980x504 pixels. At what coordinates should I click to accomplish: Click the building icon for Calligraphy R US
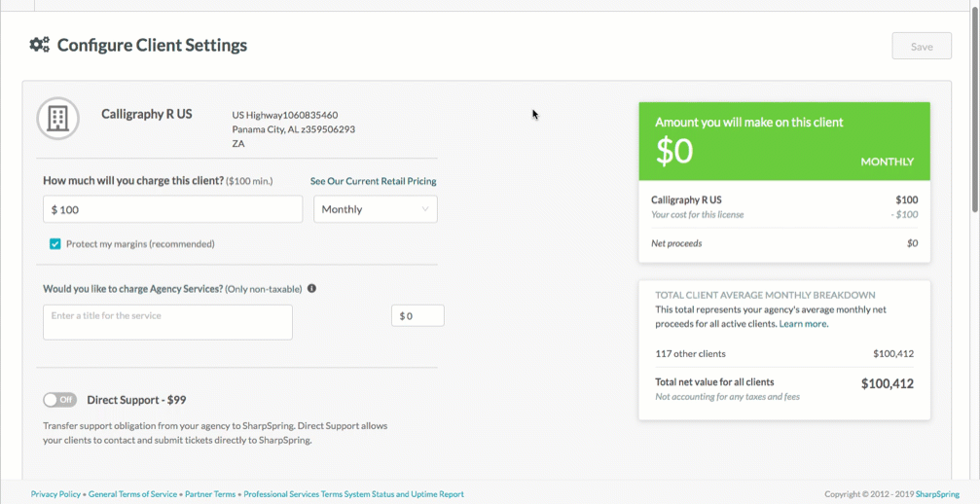point(58,118)
